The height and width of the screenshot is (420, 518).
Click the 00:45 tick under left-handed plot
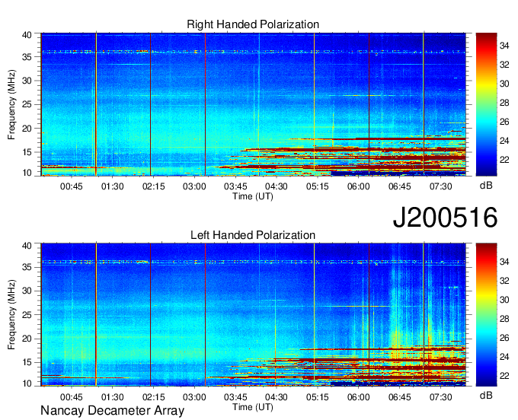tap(72, 397)
